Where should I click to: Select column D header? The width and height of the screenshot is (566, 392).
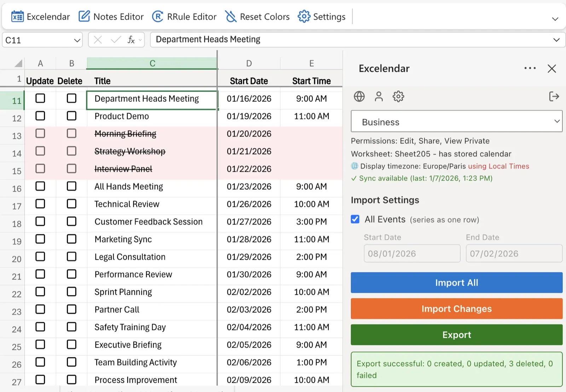[x=249, y=63]
